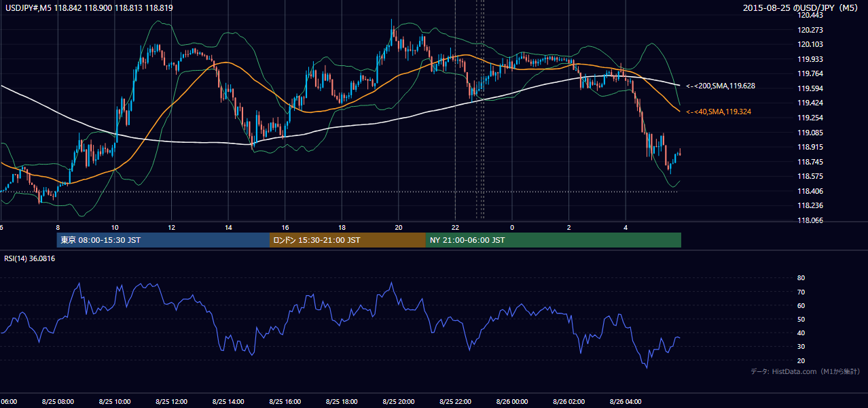Viewport: 868px width, 408px height.
Task: Click price scale value 120.273
Action: tap(812, 30)
